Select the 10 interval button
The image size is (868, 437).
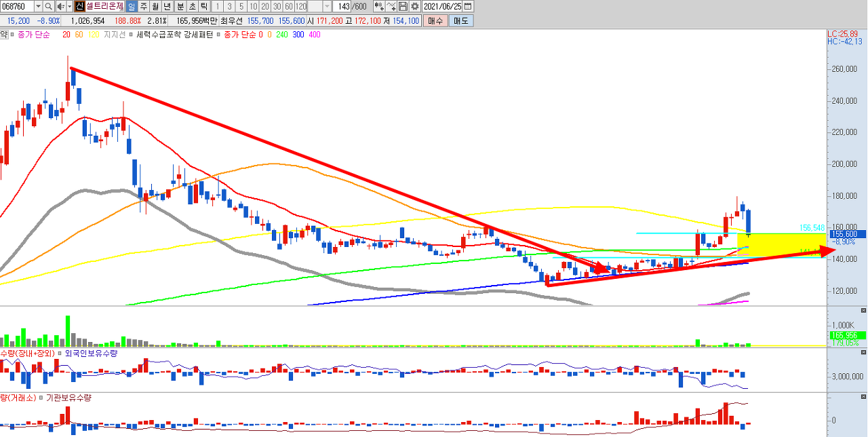tap(253, 6)
